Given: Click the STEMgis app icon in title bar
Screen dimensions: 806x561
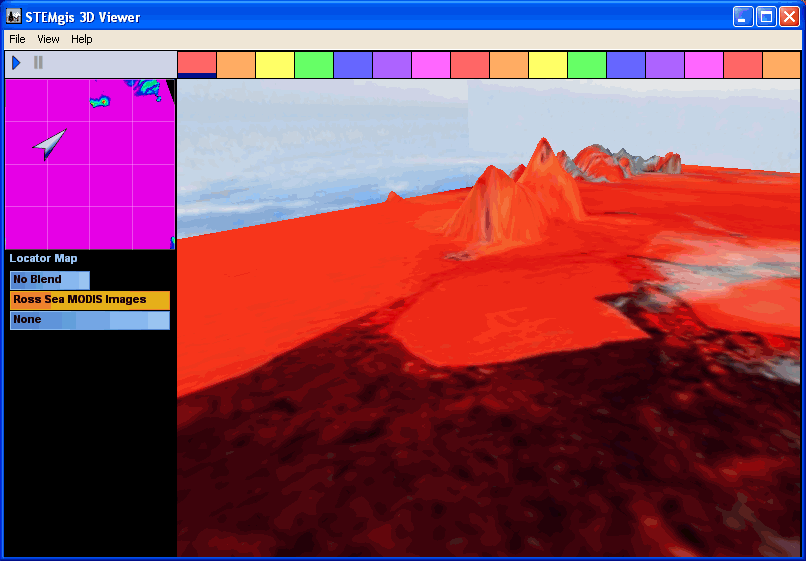Looking at the screenshot, I should 14,17.
